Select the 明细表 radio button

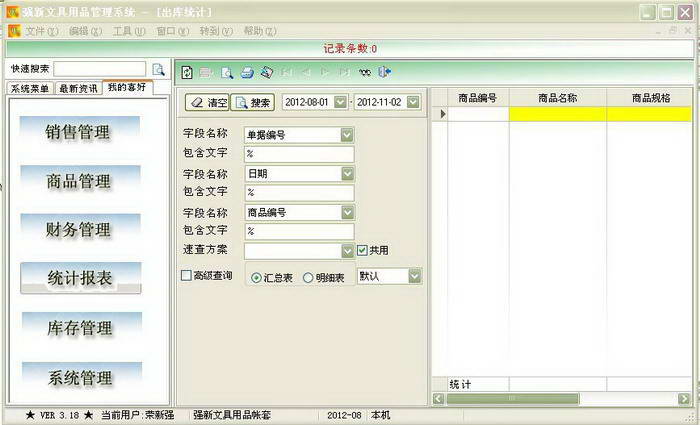308,278
